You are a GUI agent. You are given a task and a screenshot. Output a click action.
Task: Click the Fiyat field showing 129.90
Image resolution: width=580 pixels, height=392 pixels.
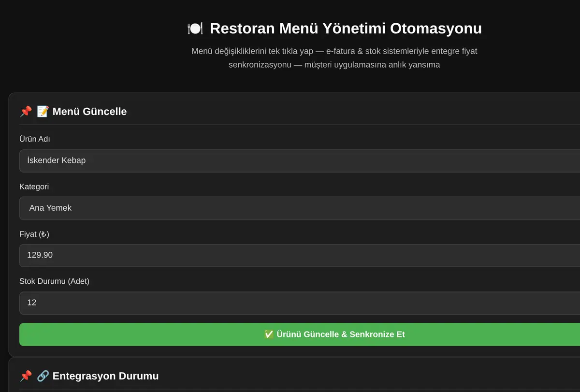tap(300, 255)
